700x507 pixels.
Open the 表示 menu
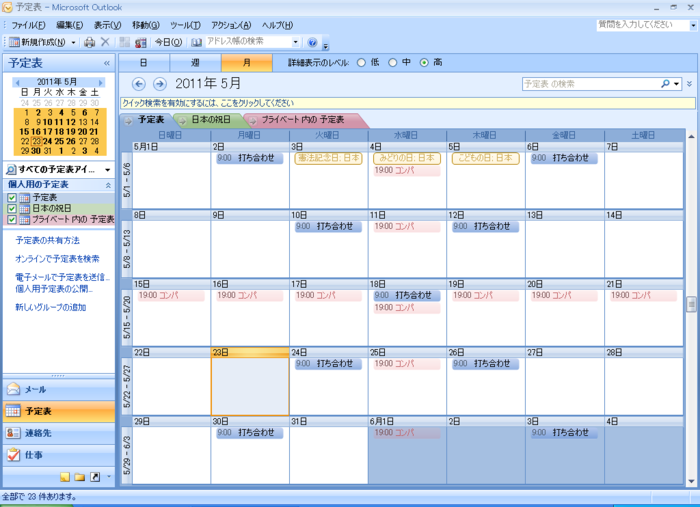click(x=107, y=25)
